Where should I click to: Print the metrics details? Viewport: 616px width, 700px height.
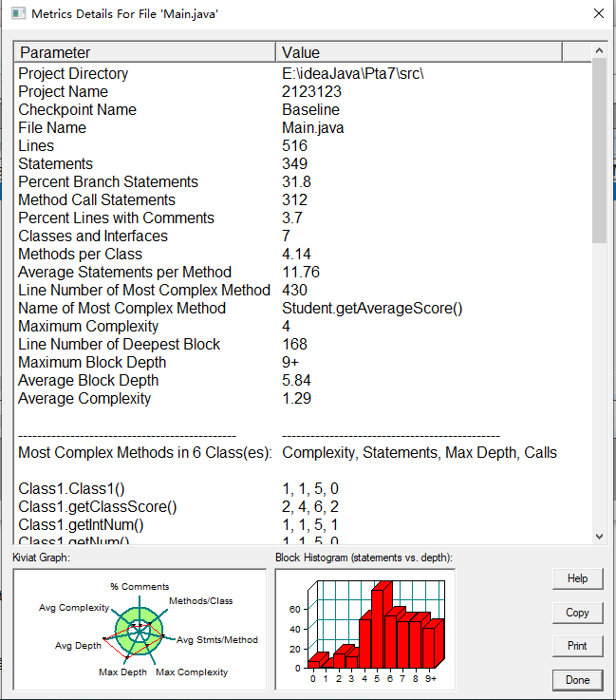click(x=578, y=646)
